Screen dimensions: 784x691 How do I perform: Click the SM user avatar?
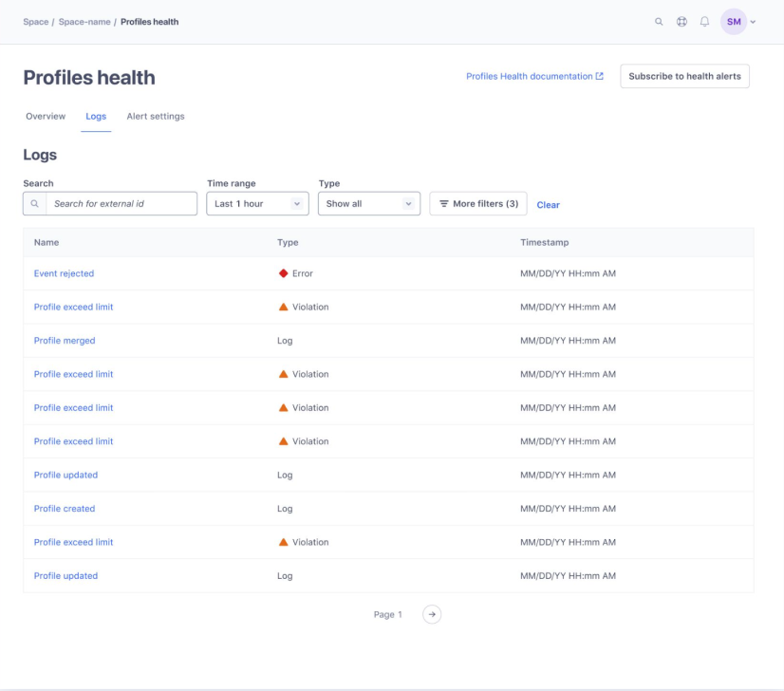coord(734,22)
